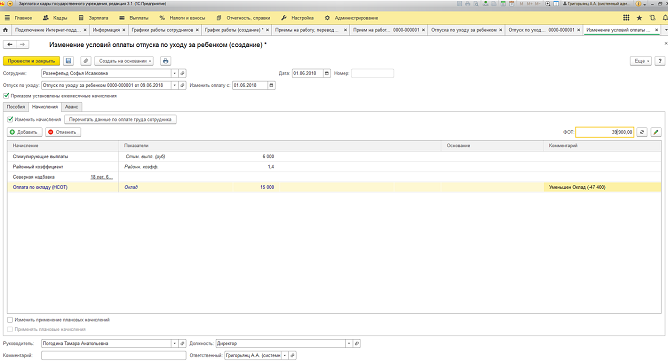
Task: Open the Еще menu dropdown
Action: pos(641,61)
